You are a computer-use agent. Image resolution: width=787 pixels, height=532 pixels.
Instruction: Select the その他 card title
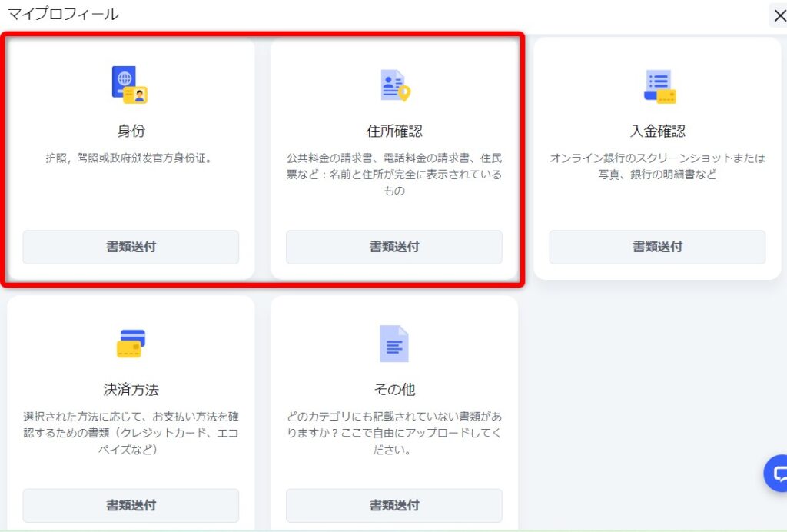[394, 390]
